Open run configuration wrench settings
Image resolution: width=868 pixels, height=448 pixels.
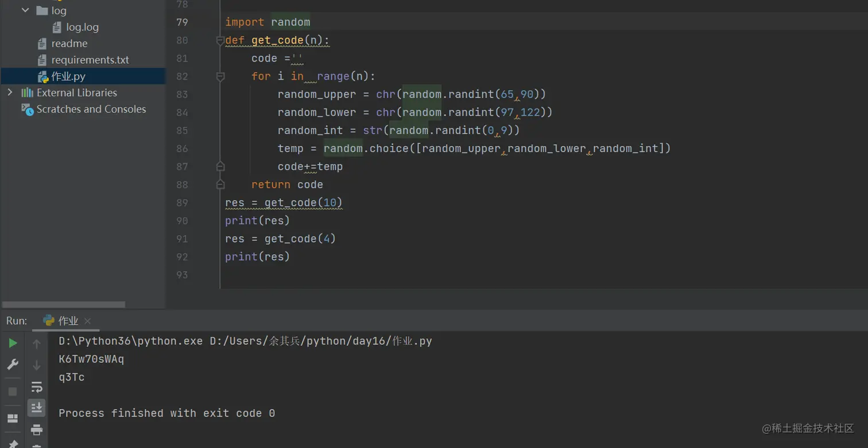click(x=13, y=364)
